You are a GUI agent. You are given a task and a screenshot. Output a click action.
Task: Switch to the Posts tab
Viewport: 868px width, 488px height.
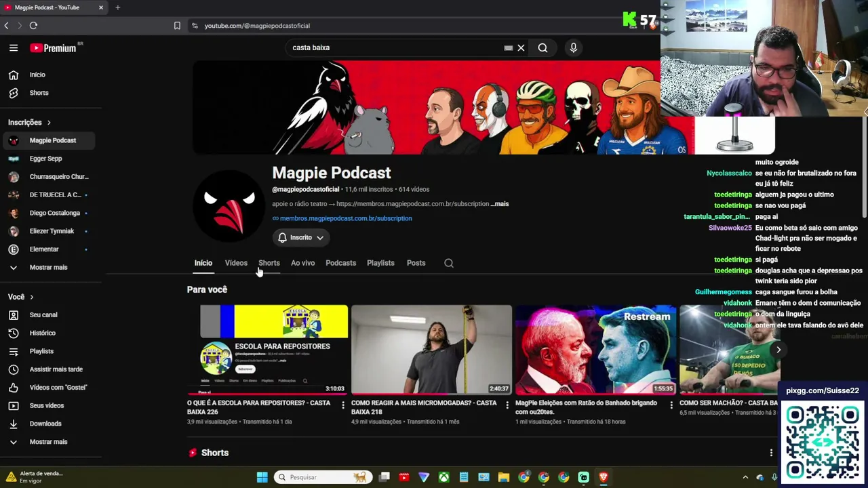point(416,263)
